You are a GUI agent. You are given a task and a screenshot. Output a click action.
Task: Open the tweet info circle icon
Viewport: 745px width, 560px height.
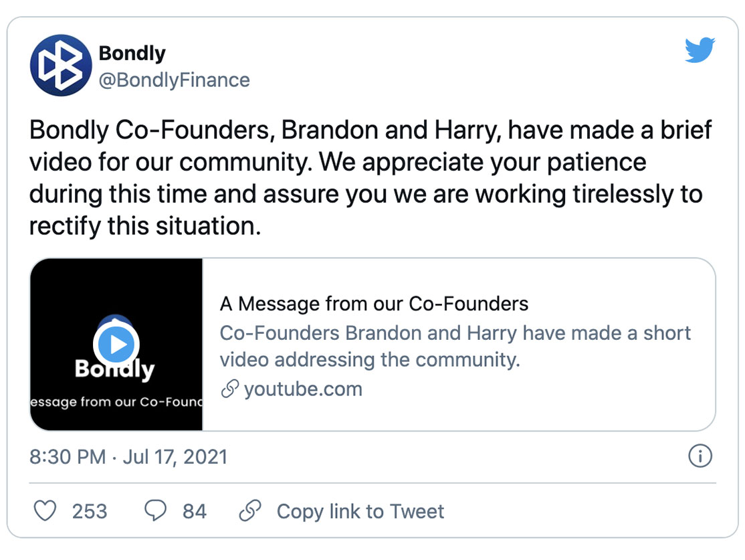click(700, 457)
